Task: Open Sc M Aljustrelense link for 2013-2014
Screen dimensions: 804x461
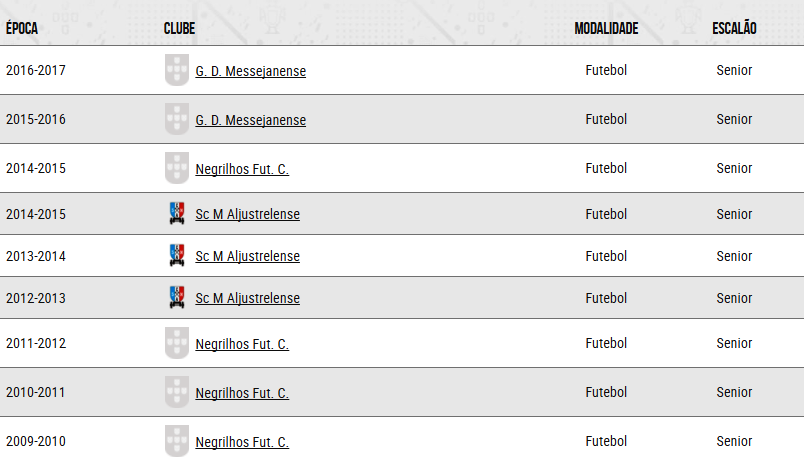Action: (248, 256)
